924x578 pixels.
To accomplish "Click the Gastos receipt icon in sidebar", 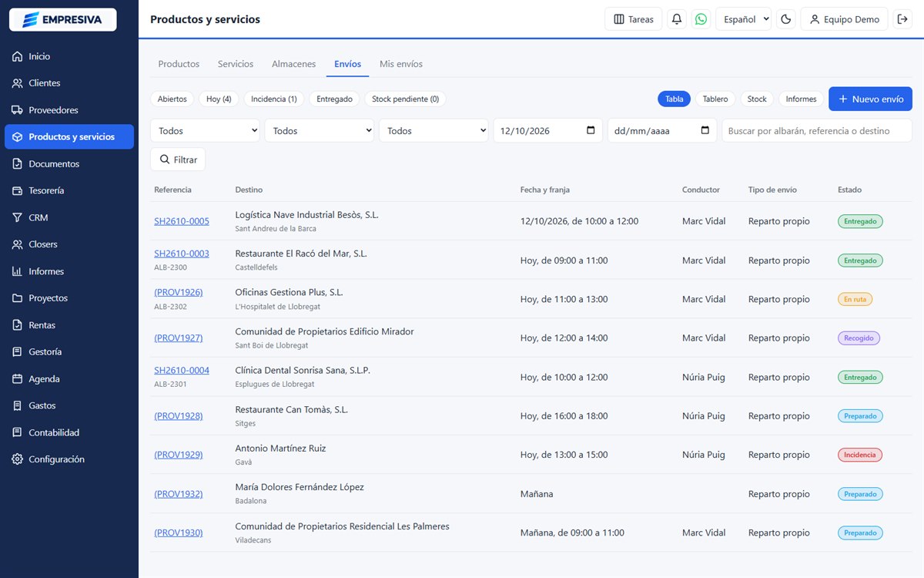I will tap(18, 405).
